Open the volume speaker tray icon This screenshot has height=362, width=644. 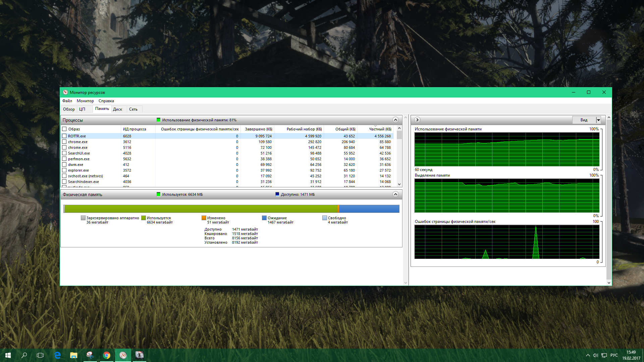(x=595, y=355)
